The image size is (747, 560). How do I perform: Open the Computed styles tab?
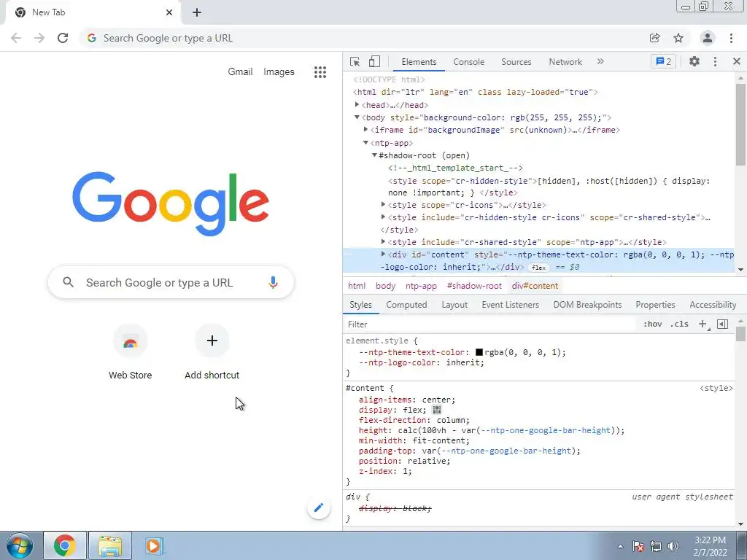[x=406, y=305]
